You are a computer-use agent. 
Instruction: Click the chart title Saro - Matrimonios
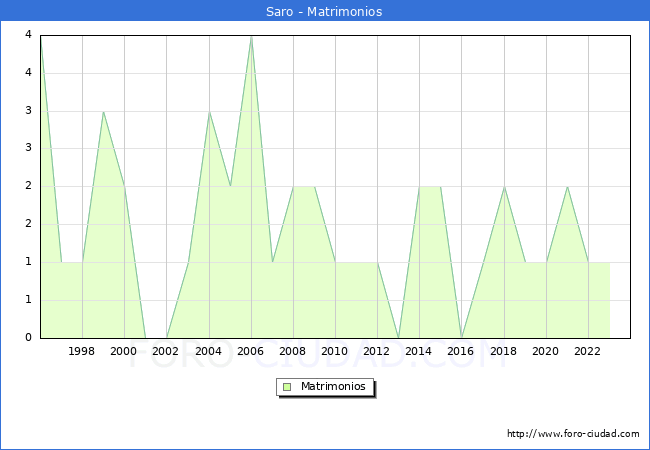[x=324, y=12]
